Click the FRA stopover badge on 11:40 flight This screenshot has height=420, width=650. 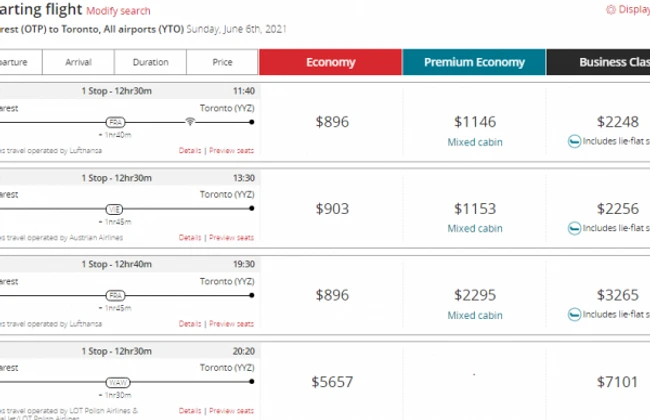coord(116,122)
